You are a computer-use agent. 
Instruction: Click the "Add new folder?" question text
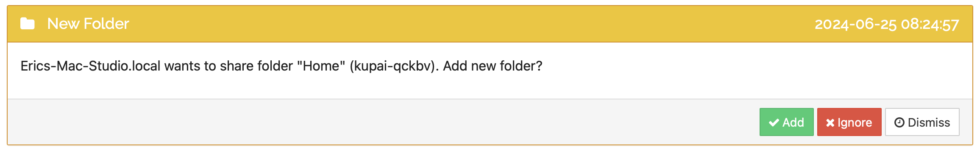[493, 66]
